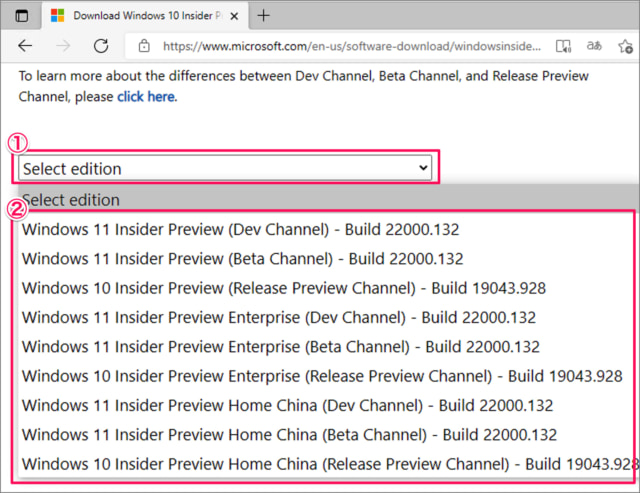Open the tab actions menu icon
Viewport: 640px width, 493px height.
click(x=22, y=16)
